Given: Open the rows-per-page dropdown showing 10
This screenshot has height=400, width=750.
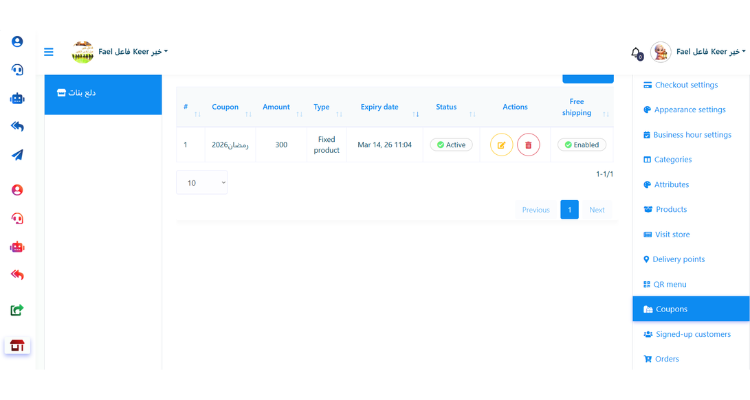Looking at the screenshot, I should coord(202,183).
